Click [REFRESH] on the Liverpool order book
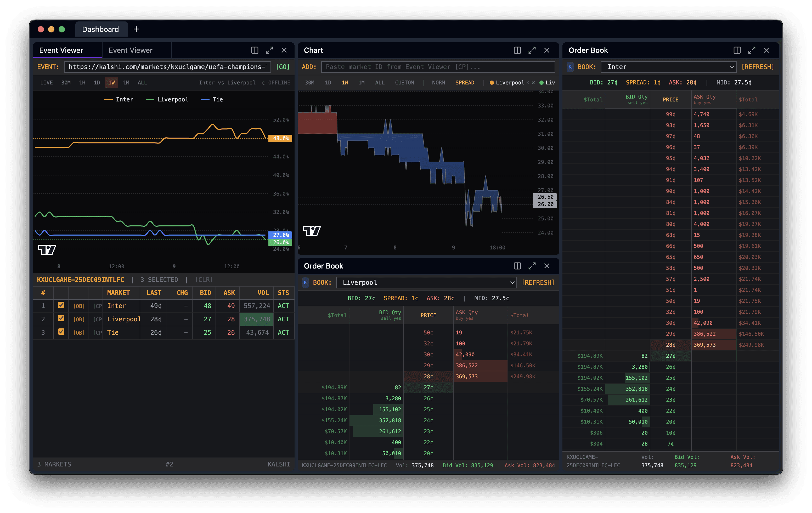 pos(538,282)
